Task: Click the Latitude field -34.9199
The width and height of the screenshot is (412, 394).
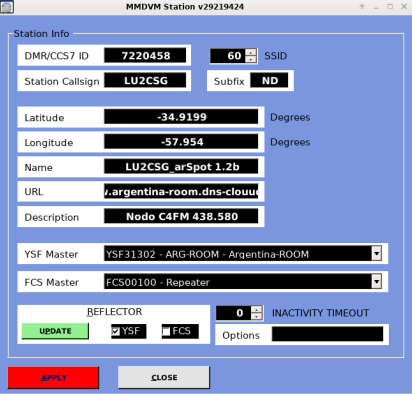Action: point(181,117)
